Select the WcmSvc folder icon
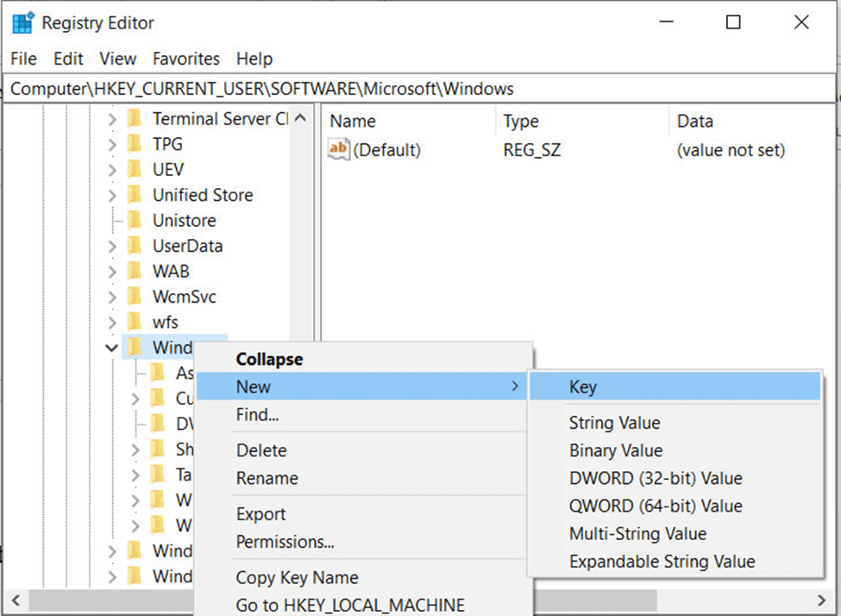 pyautogui.click(x=134, y=297)
